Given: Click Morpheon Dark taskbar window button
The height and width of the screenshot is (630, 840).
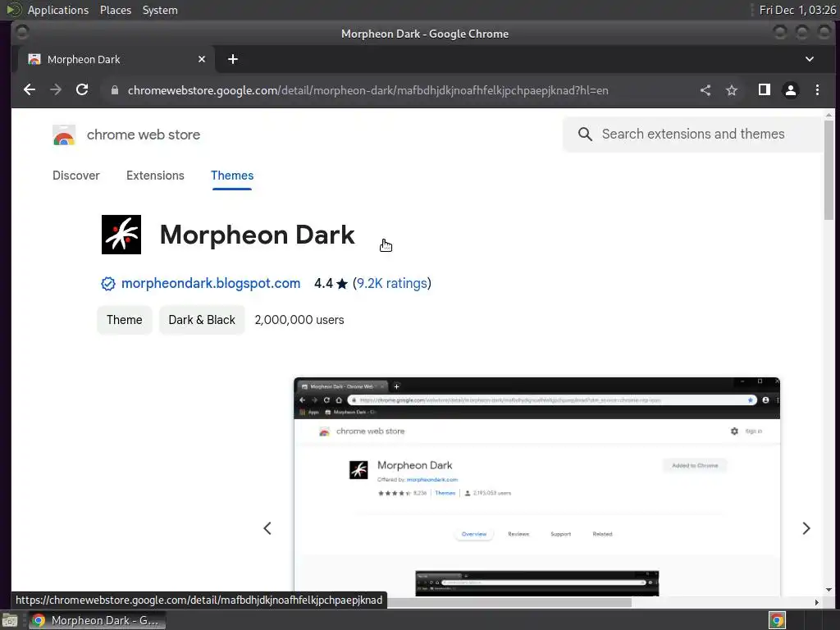Looking at the screenshot, I should tap(97, 620).
